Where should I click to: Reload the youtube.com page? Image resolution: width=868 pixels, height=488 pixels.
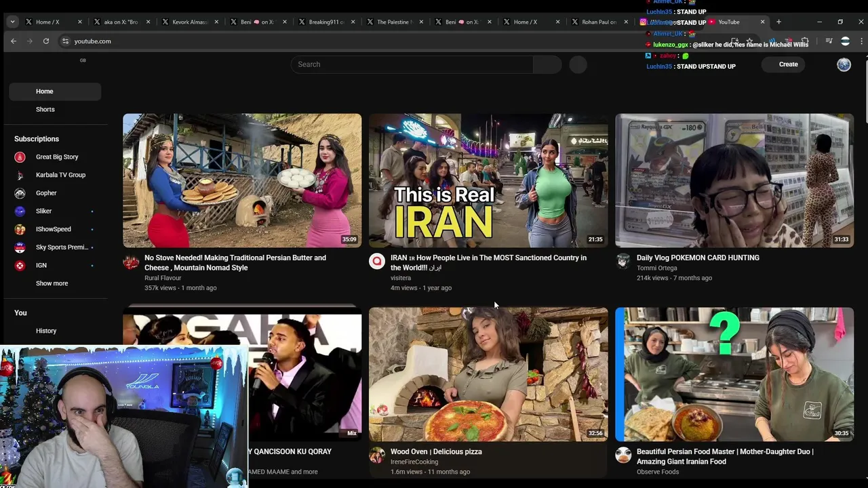click(x=45, y=41)
